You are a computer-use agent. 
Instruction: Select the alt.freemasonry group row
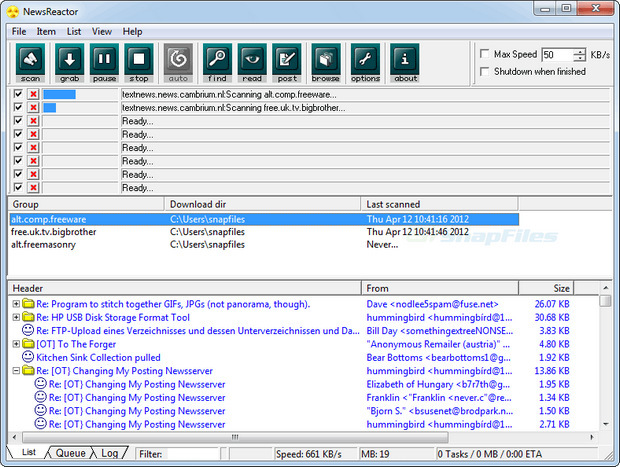click(264, 244)
